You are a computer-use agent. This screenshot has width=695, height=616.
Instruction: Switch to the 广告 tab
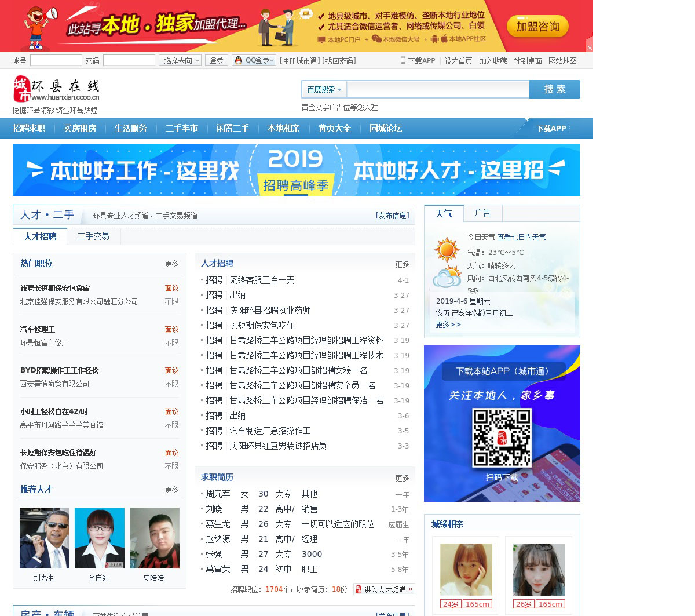click(x=482, y=213)
